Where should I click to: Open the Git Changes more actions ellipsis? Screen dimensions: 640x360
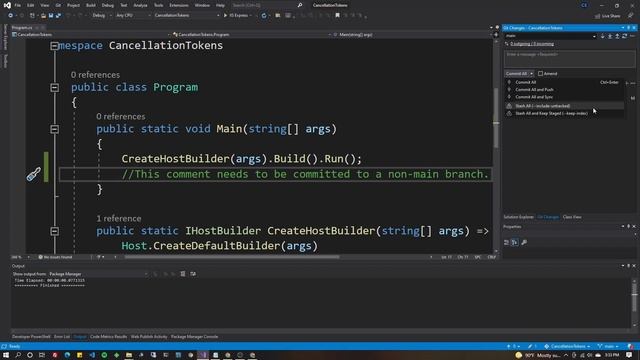tap(632, 36)
